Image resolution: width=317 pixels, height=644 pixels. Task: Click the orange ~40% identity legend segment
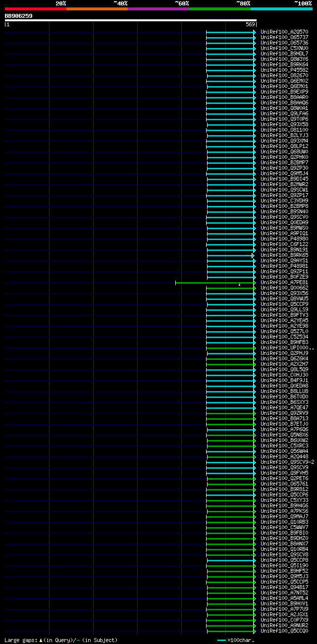pyautogui.click(x=97, y=8)
